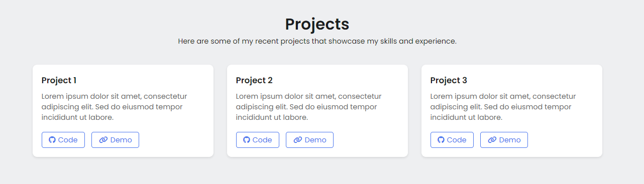Click the Project 2 card title
The width and height of the screenshot is (644, 184).
click(x=254, y=80)
